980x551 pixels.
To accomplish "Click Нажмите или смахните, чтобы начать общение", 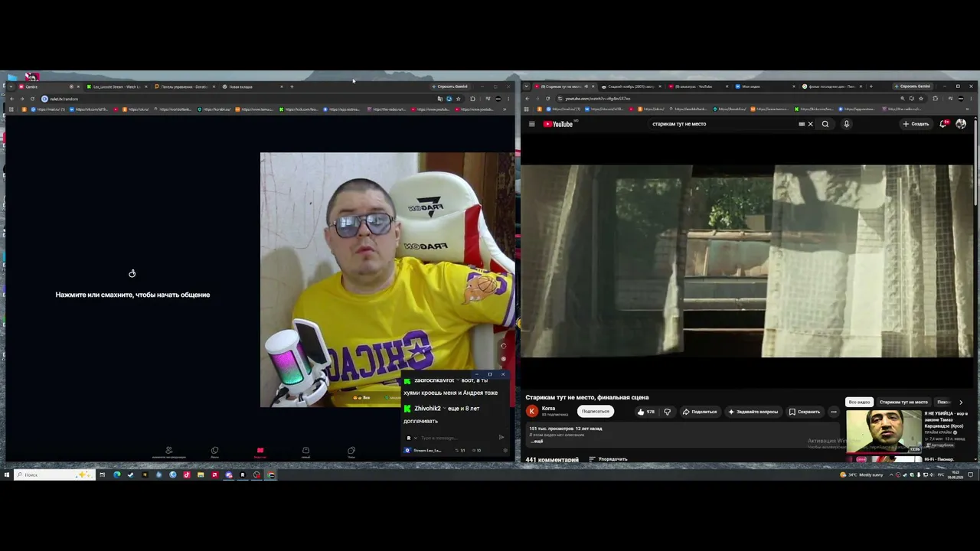I will [132, 295].
